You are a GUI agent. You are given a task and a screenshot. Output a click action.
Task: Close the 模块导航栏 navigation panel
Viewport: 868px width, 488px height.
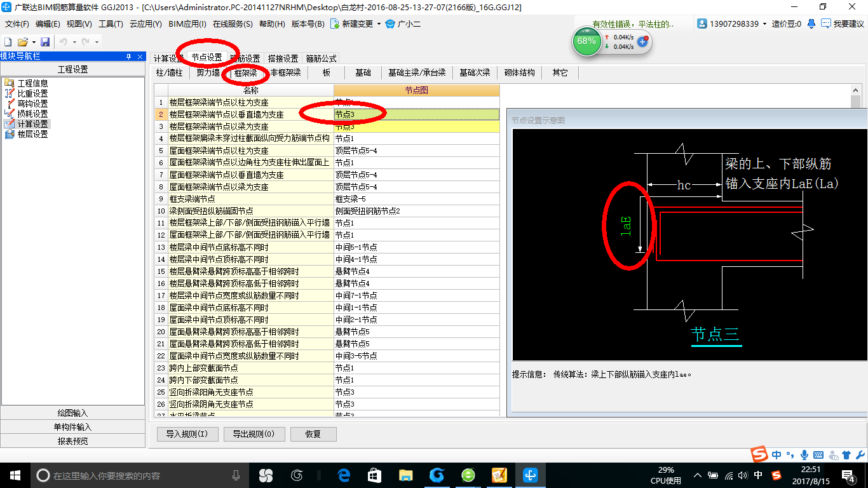pyautogui.click(x=140, y=57)
